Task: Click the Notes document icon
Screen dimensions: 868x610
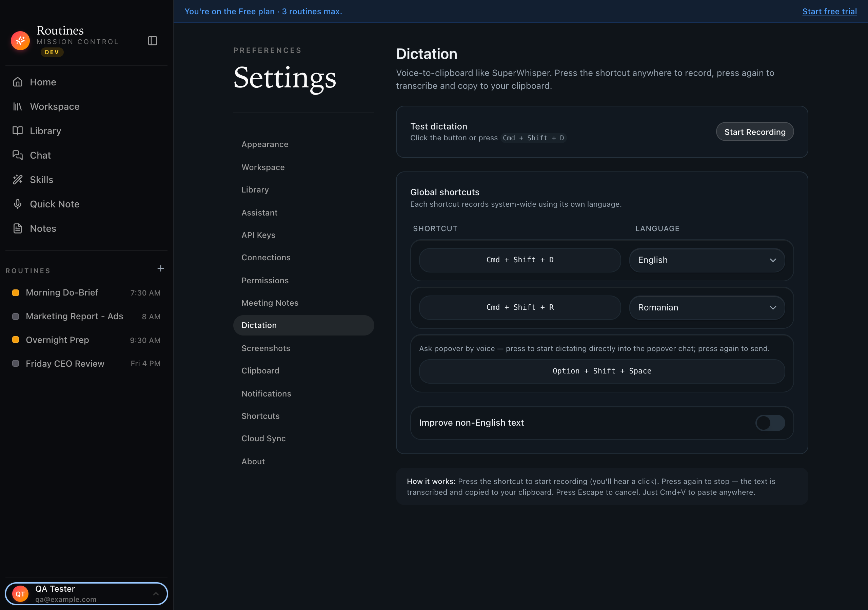Action: point(17,228)
